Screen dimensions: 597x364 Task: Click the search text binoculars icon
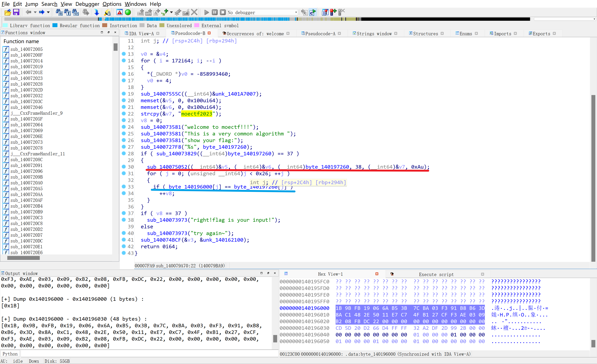coord(59,12)
